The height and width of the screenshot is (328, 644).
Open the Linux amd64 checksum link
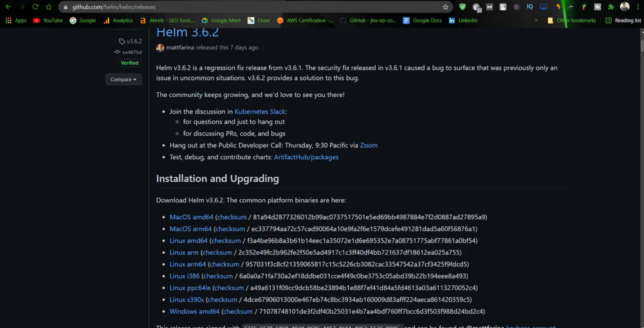click(226, 241)
